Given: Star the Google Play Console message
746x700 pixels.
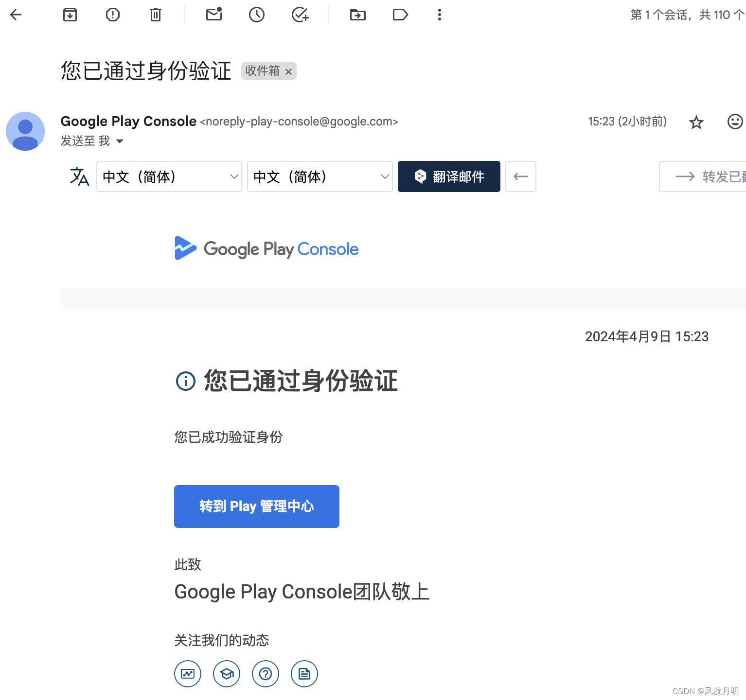Looking at the screenshot, I should click(x=696, y=122).
